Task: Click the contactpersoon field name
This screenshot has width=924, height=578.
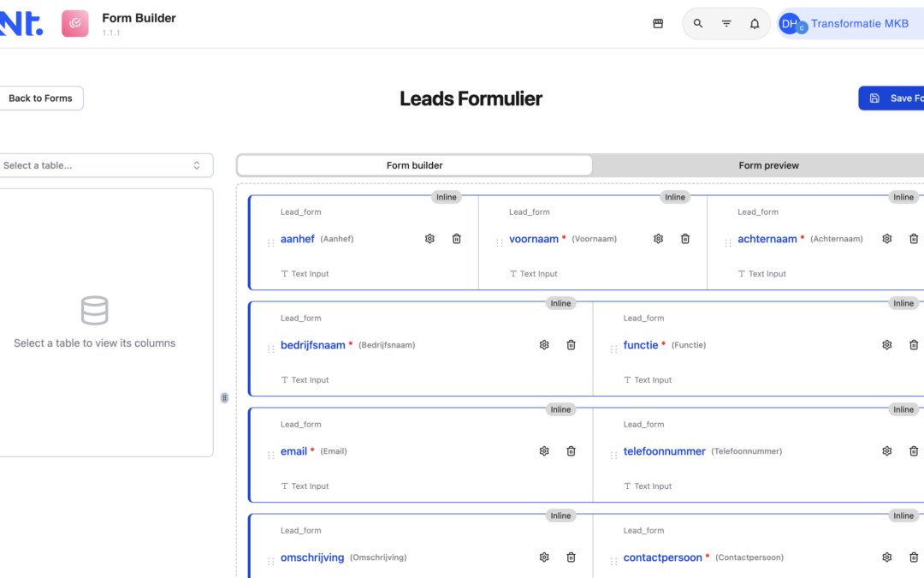Action: click(x=663, y=557)
